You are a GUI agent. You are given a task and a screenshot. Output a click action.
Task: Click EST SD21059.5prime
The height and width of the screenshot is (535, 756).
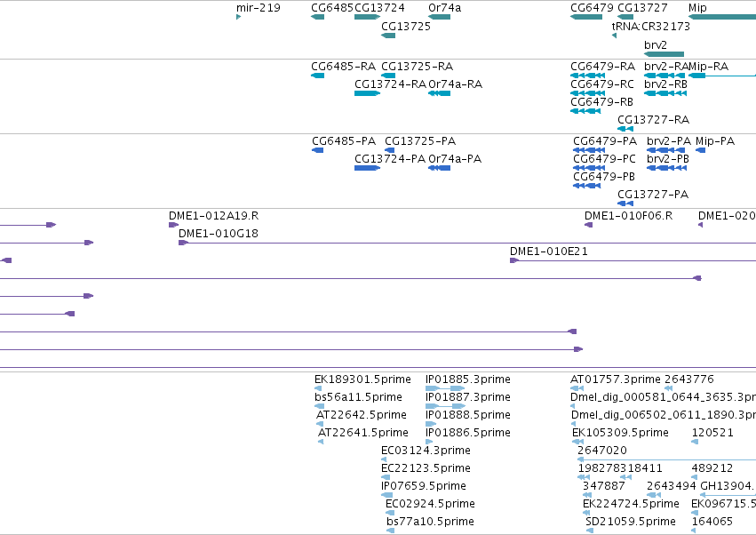631,522
